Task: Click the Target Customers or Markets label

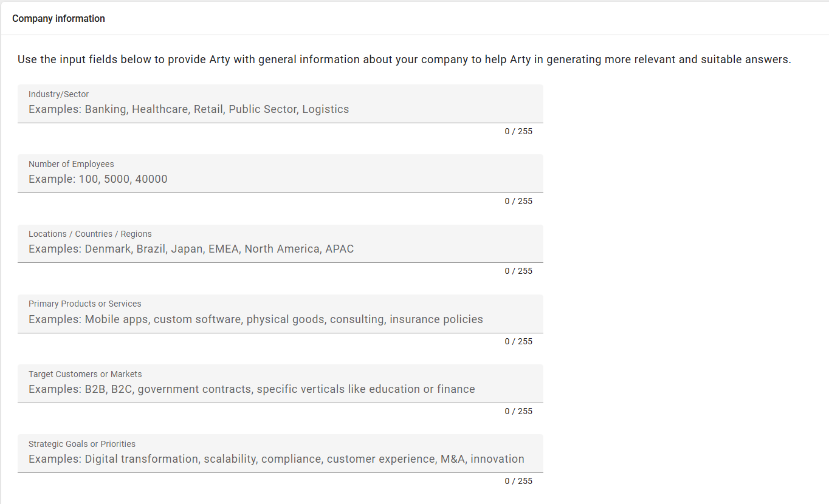Action: point(85,374)
